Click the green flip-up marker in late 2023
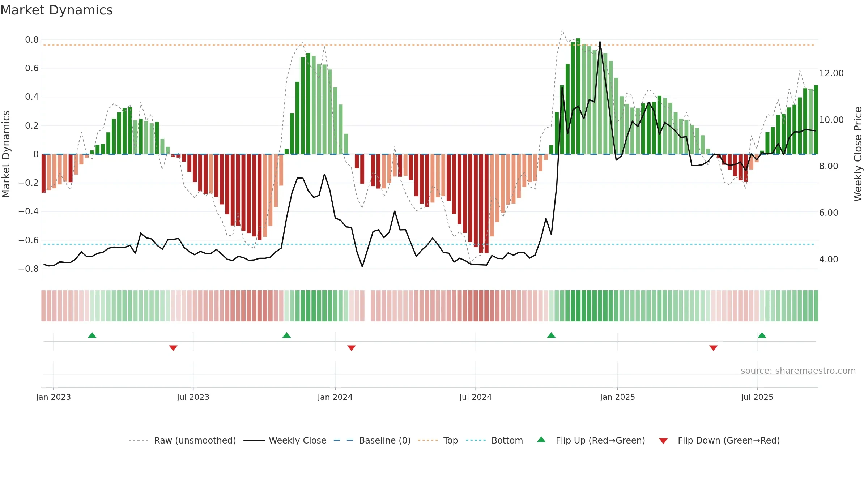868x488 pixels. (x=287, y=335)
